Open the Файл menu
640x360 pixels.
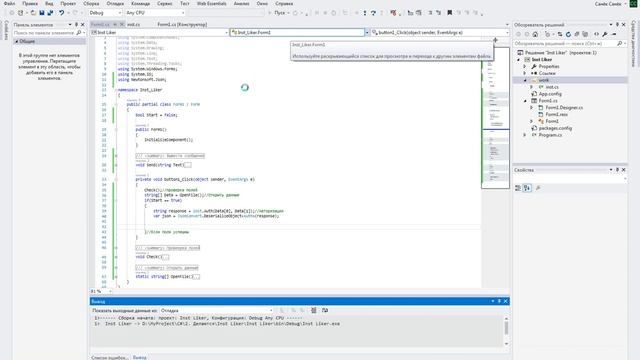tap(9, 3)
